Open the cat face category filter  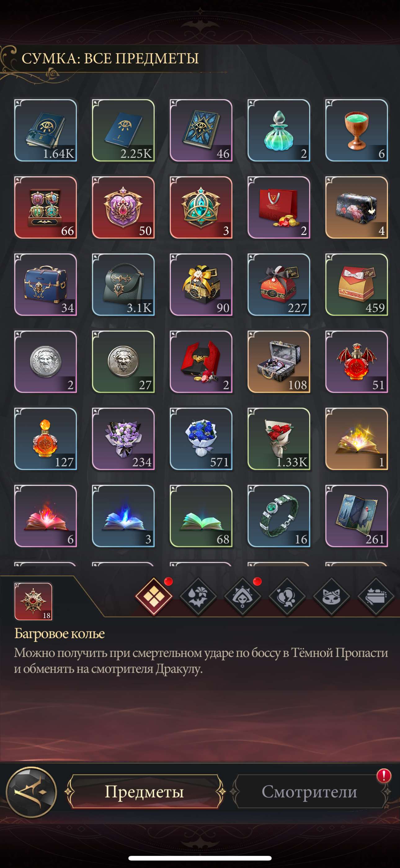pos(331,596)
